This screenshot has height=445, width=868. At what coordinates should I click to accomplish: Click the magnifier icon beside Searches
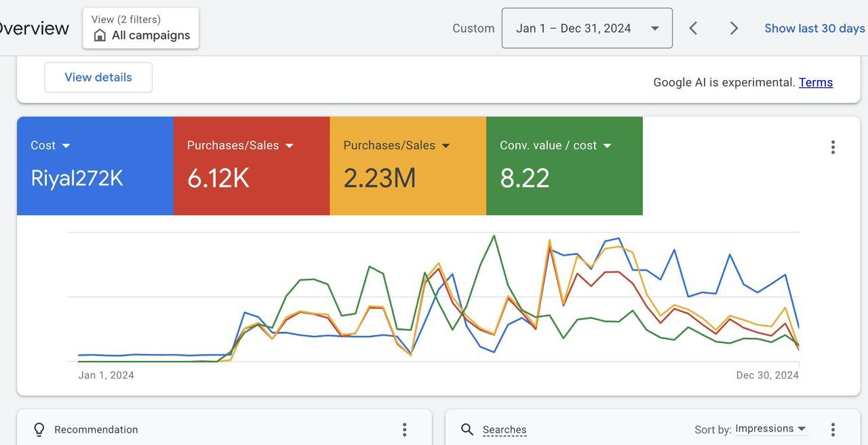click(x=467, y=429)
